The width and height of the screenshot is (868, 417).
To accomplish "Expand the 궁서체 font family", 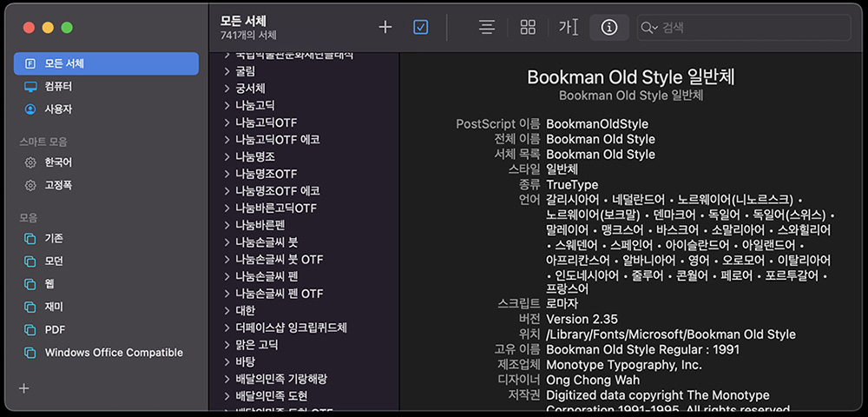I will click(227, 88).
